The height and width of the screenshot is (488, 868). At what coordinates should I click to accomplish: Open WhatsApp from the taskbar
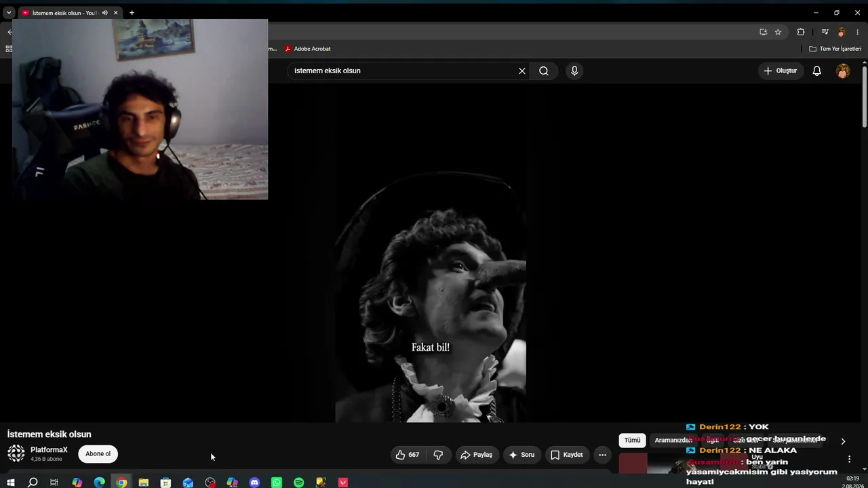277,483
